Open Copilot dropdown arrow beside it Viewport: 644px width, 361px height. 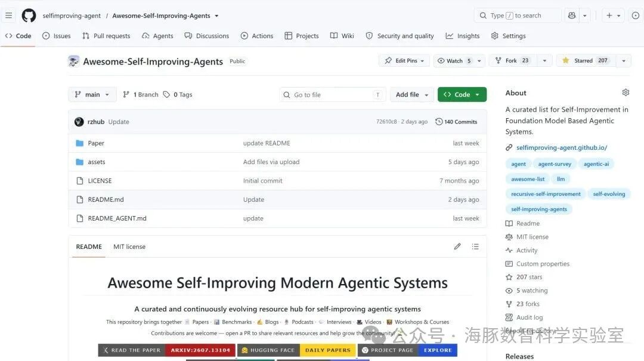point(584,16)
